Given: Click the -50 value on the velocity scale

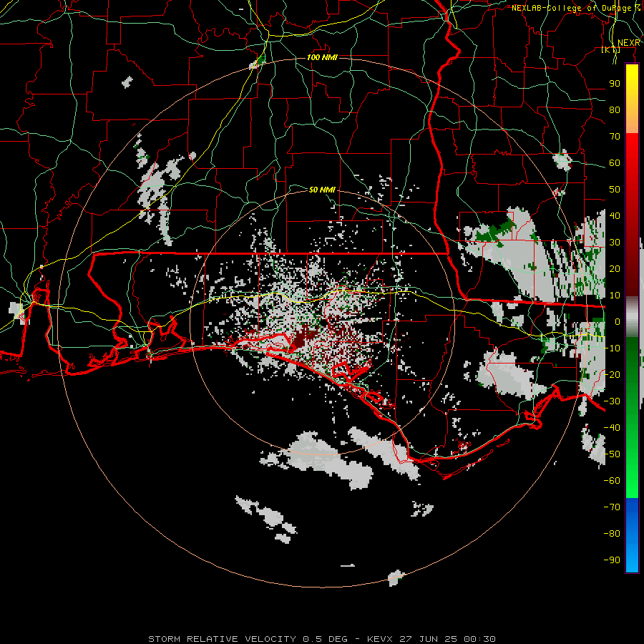Looking at the screenshot, I should coord(612,454).
